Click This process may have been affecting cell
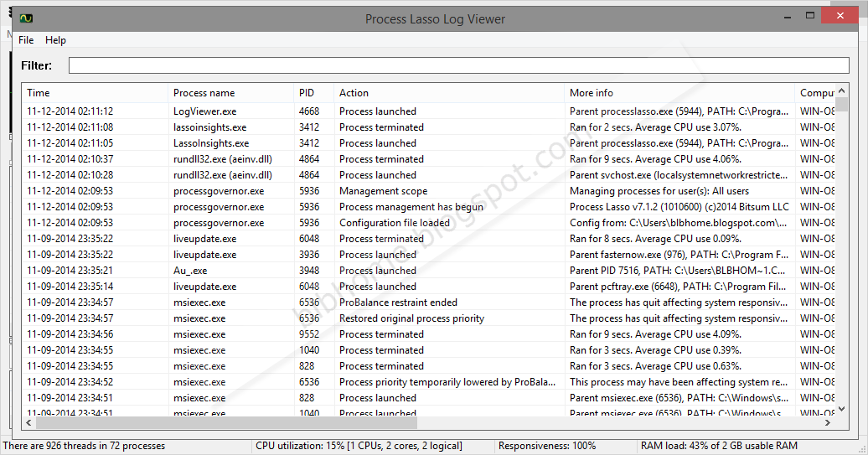 point(678,382)
